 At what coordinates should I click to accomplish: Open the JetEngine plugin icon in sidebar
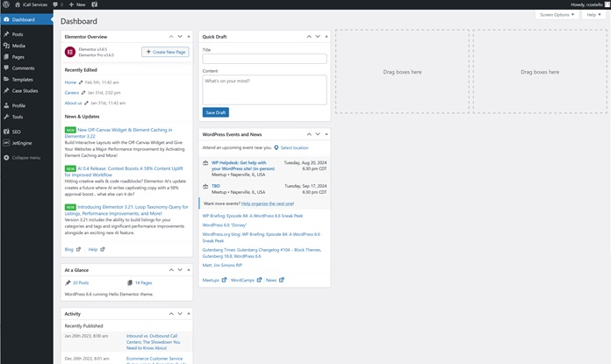click(x=6, y=142)
